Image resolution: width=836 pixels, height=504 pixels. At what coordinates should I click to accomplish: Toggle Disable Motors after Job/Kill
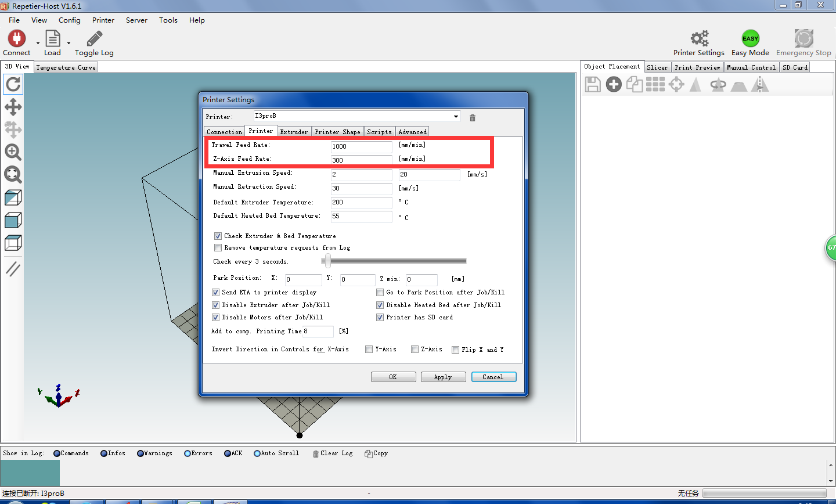pyautogui.click(x=215, y=317)
